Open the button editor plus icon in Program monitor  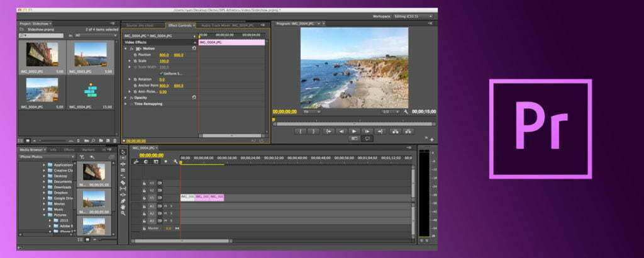point(432,140)
